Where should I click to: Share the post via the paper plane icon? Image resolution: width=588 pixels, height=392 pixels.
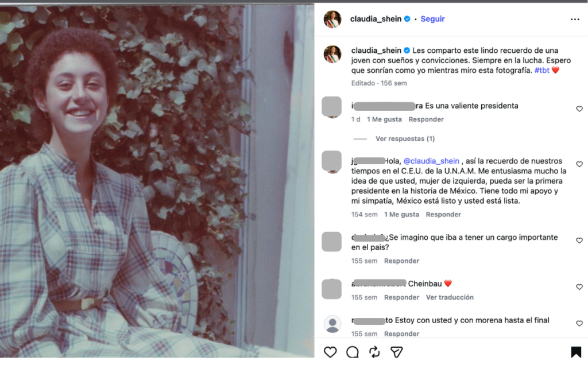coord(397,352)
